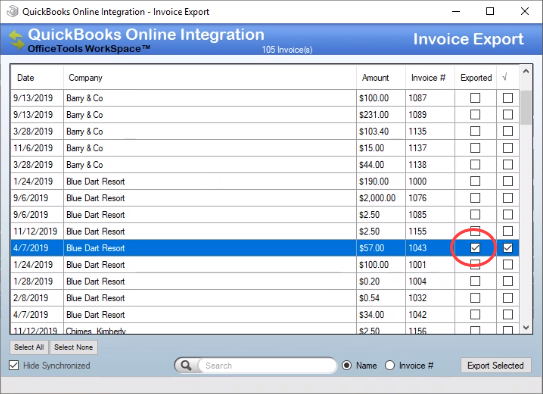Click the search magnifier icon
The height and width of the screenshot is (394, 543).
tap(186, 366)
